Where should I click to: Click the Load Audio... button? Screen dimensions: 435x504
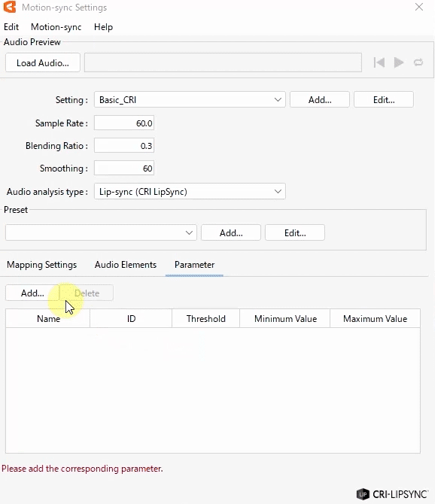(x=43, y=62)
